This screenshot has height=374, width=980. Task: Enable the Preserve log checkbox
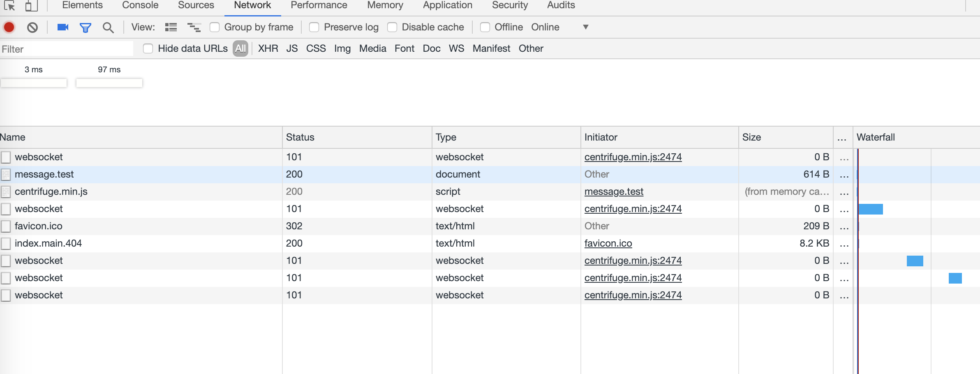click(x=314, y=27)
